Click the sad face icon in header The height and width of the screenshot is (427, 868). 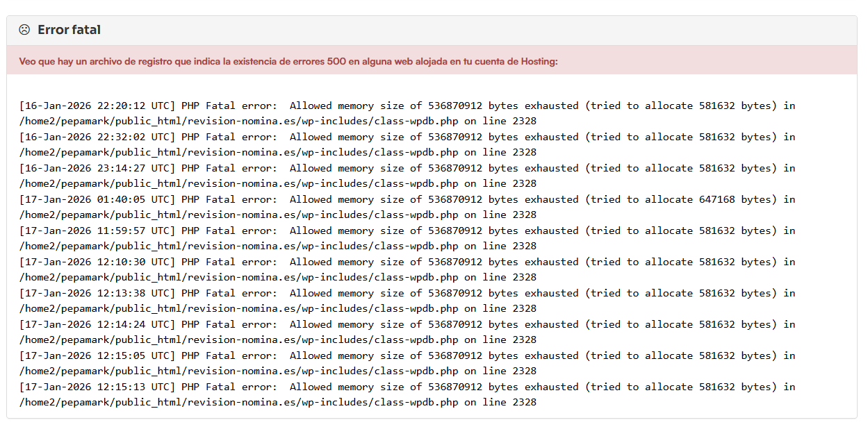[x=24, y=30]
